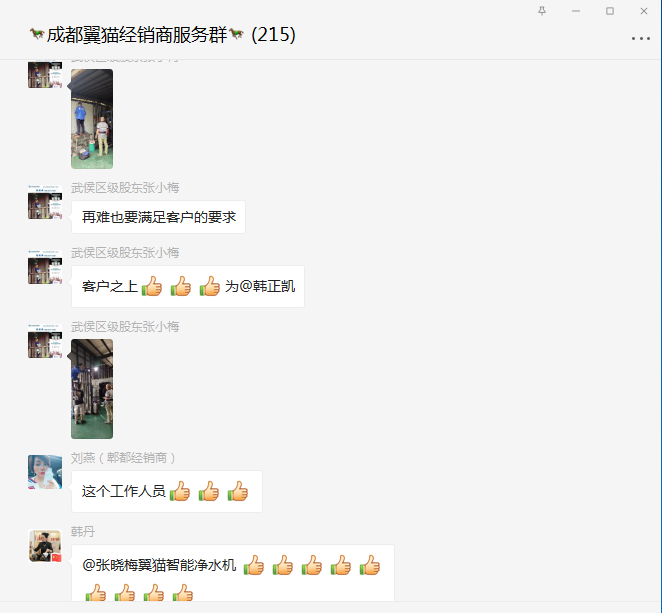Screen dimensions: 662x613
Task: Click avatar next to top photo message
Action: pos(45,75)
